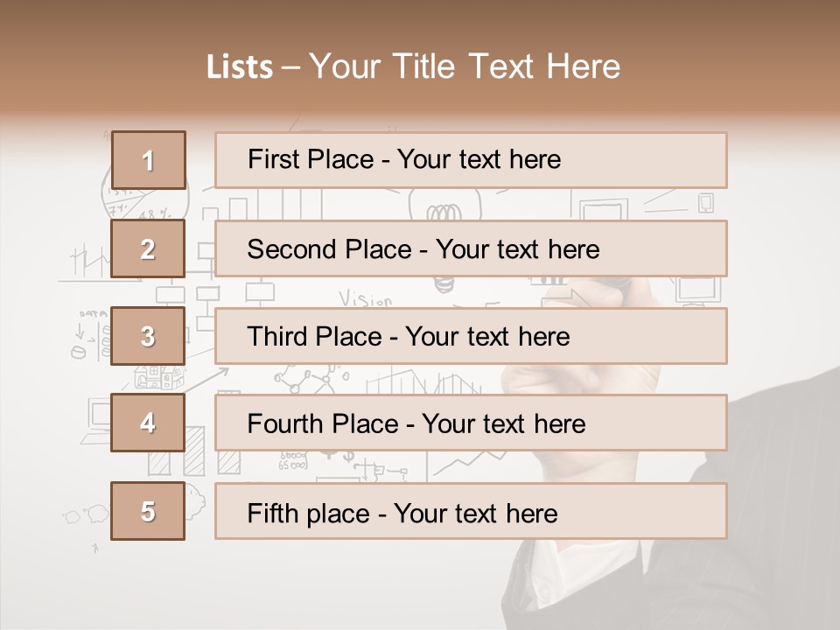Select the number 2 box
Viewport: 840px width, 630px height.
(148, 249)
